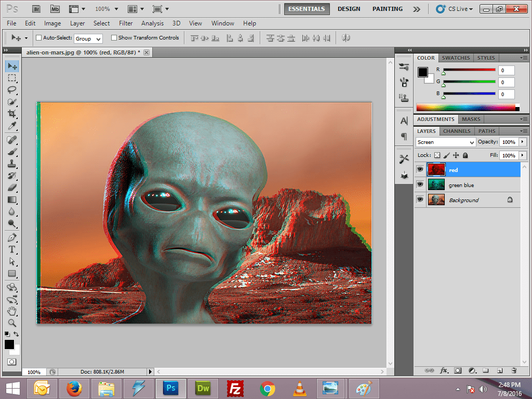The height and width of the screenshot is (399, 532).
Task: Select the Horizontal Type tool
Action: [x=12, y=249]
